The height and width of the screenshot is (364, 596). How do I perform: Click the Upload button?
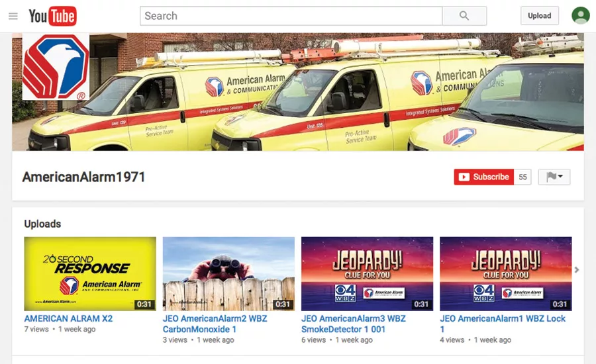point(539,16)
